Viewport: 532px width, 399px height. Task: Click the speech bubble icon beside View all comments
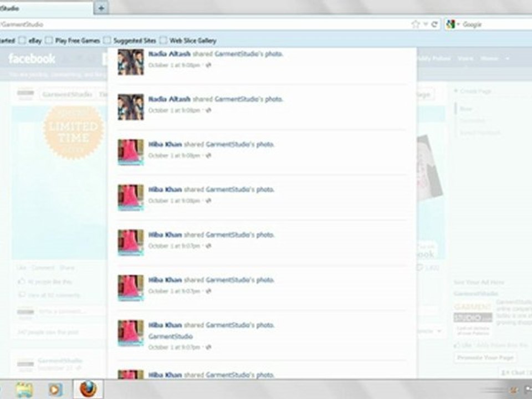22,295
